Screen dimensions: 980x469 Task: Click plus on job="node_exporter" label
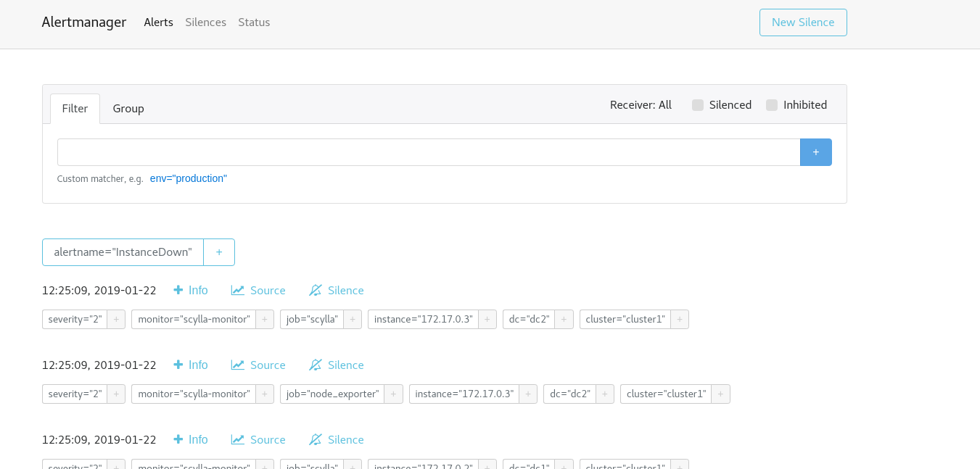point(393,394)
